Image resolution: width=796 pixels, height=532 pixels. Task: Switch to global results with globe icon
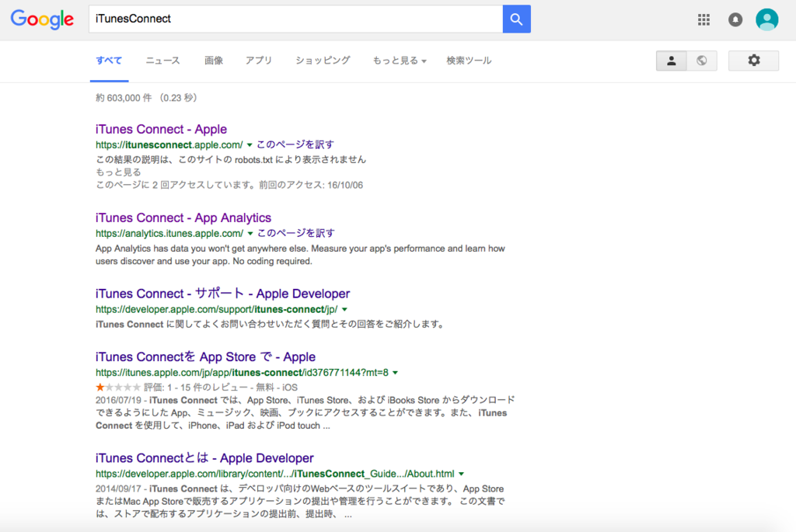[702, 61]
